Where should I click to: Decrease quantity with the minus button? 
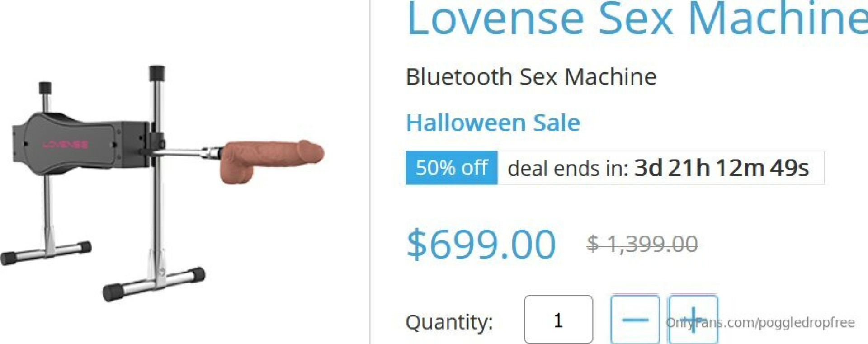pos(635,320)
